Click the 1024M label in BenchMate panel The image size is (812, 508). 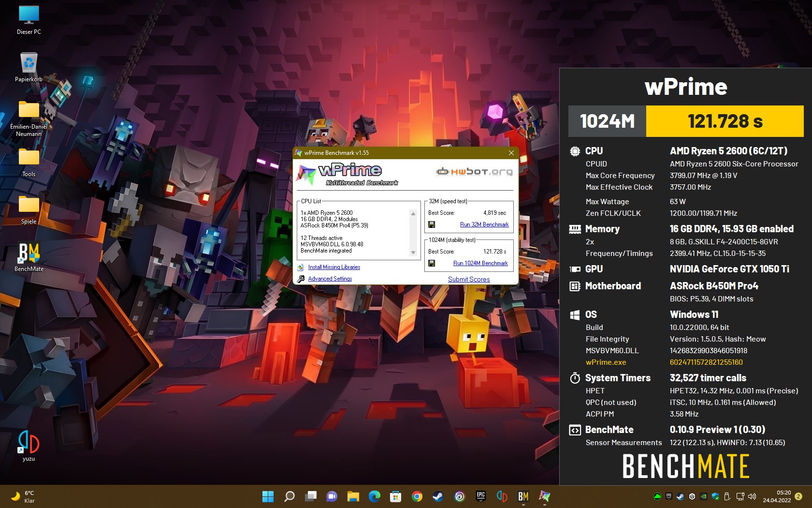607,121
